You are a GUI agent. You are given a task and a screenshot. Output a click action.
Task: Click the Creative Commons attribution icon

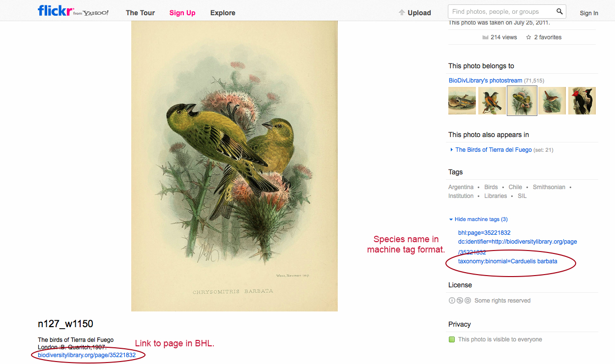tap(452, 301)
